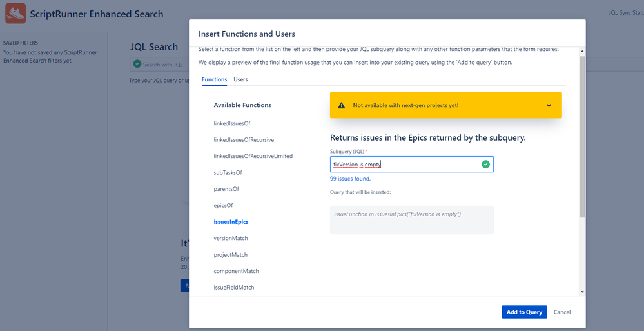Pick versionMatch in Available Functions
The image size is (644, 331).
point(230,238)
